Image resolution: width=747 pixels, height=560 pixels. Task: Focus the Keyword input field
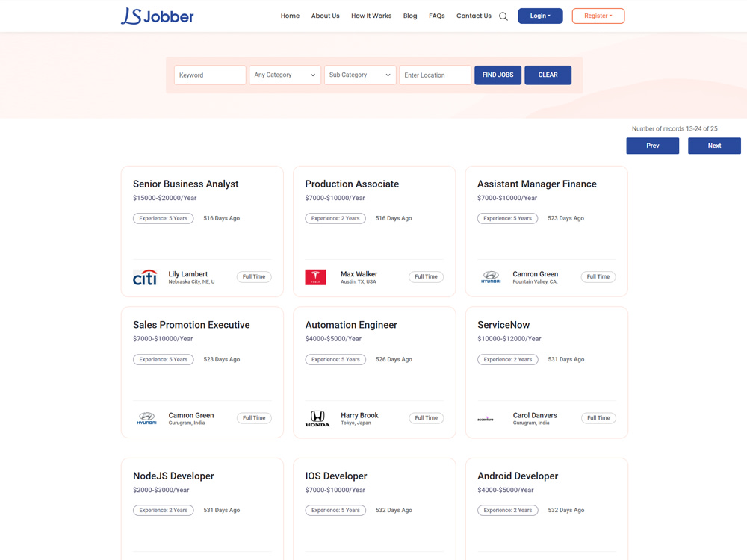point(210,75)
